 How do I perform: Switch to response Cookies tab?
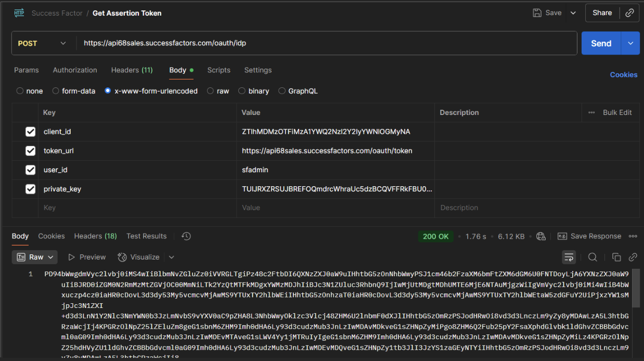click(51, 236)
